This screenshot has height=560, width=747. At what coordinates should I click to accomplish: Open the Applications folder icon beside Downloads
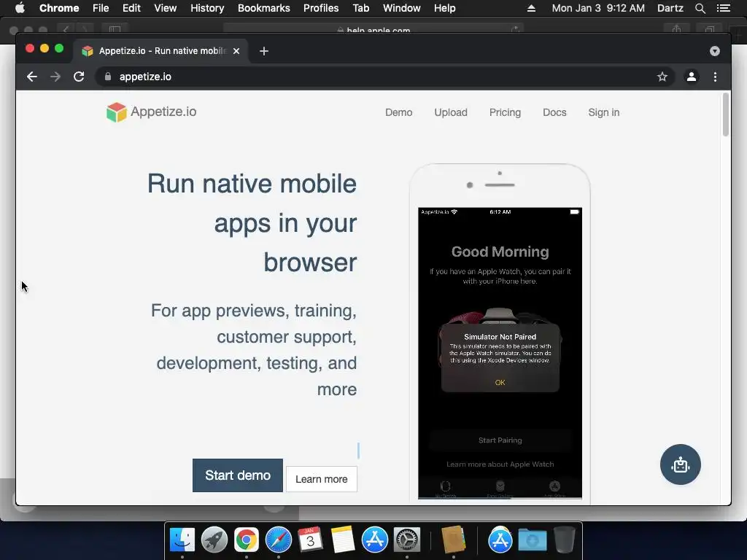pos(500,540)
